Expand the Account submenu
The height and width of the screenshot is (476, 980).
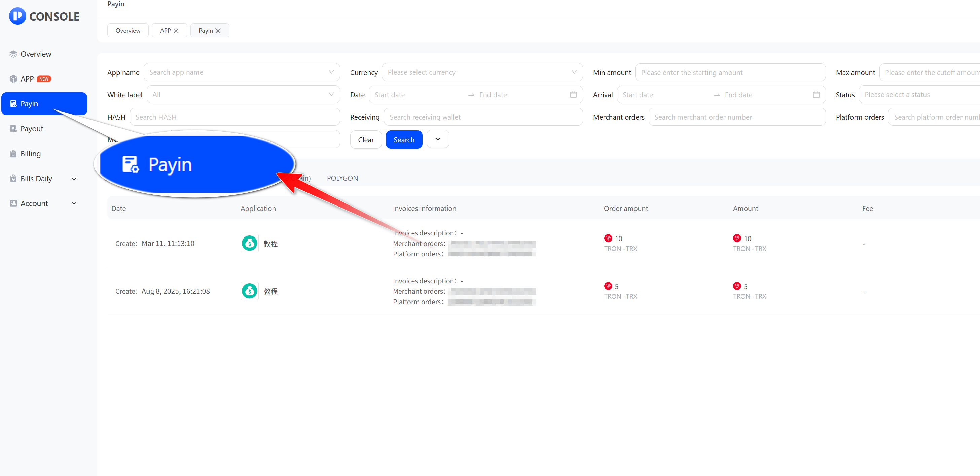point(74,203)
